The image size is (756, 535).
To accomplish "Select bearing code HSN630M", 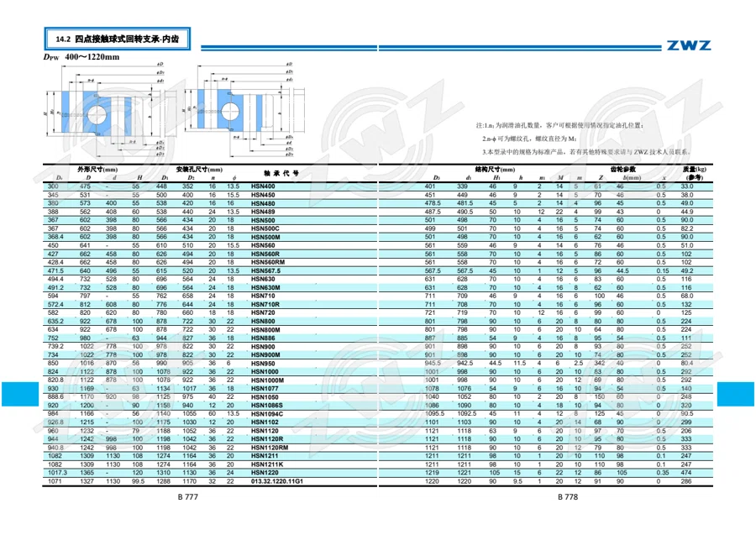I will tap(265, 288).
